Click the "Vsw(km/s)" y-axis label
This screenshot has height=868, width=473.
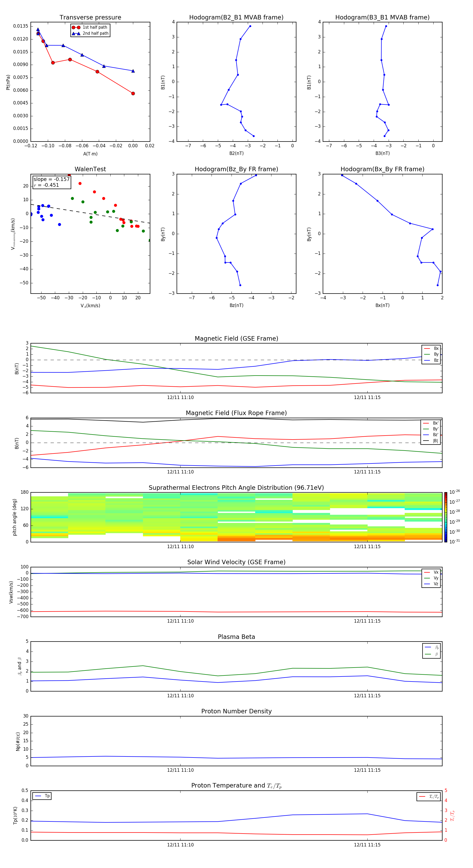[x=11, y=592]
